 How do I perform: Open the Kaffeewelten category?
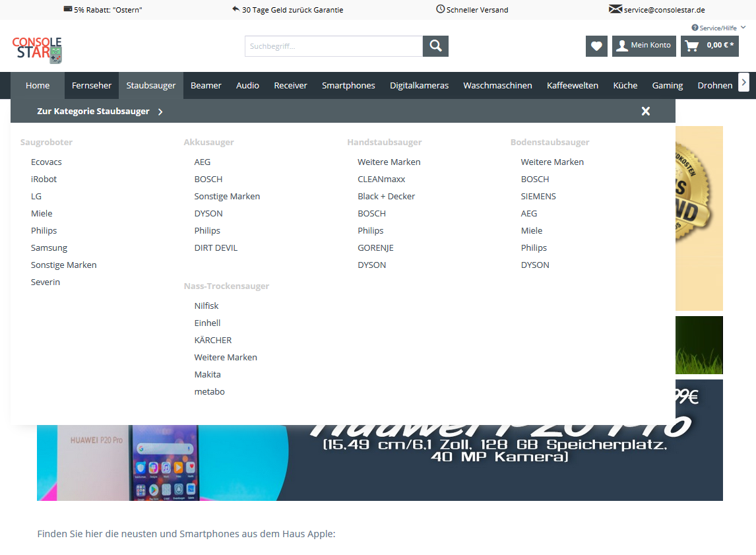click(573, 85)
